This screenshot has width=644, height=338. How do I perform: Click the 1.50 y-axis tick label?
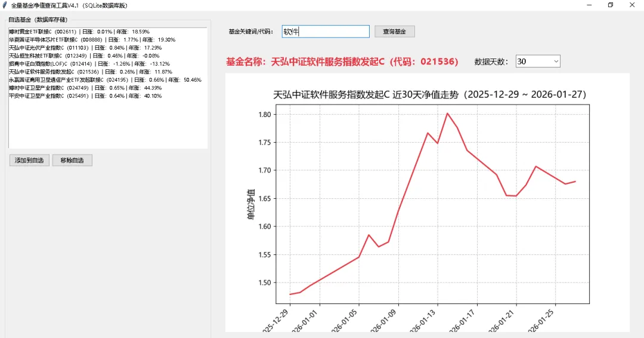pos(265,282)
